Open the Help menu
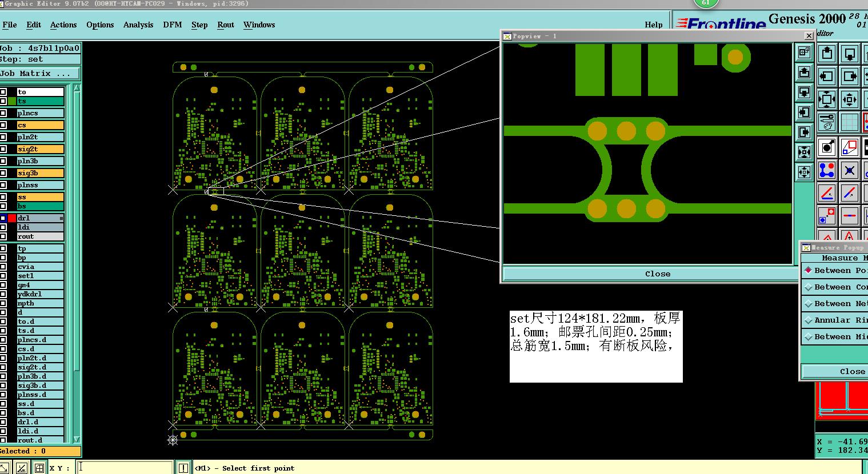868x474 pixels. [654, 25]
